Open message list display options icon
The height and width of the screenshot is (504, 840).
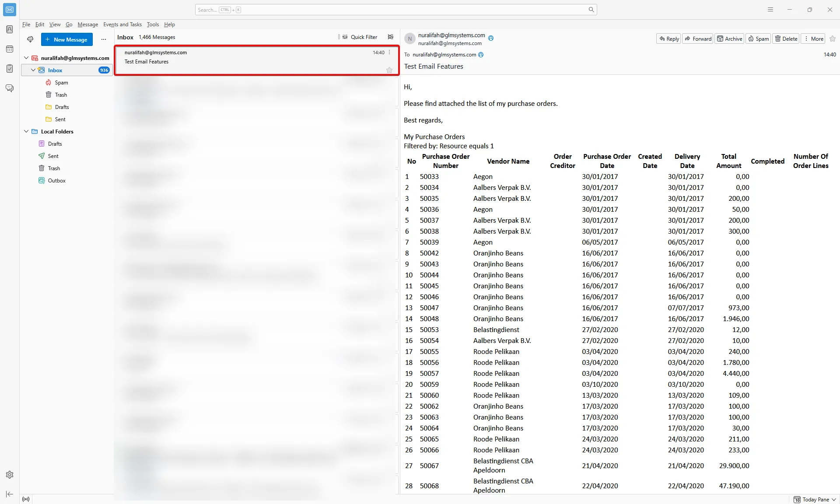point(391,37)
